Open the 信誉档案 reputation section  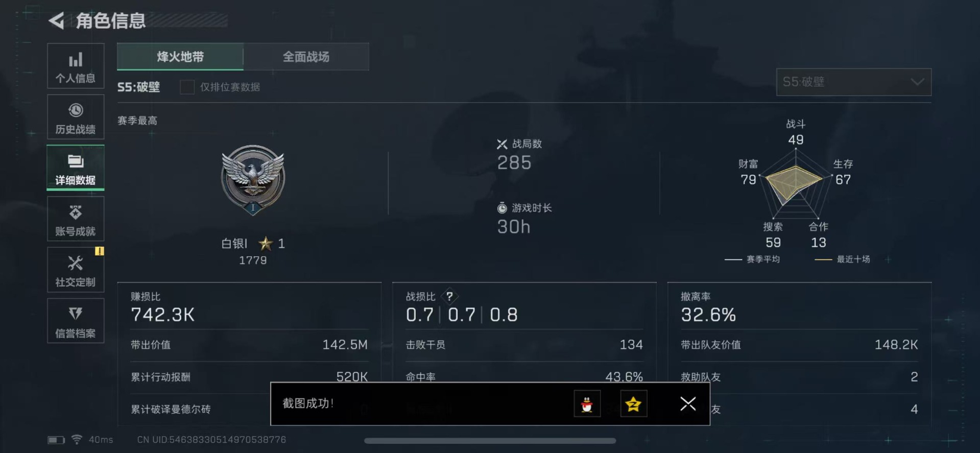click(x=76, y=321)
